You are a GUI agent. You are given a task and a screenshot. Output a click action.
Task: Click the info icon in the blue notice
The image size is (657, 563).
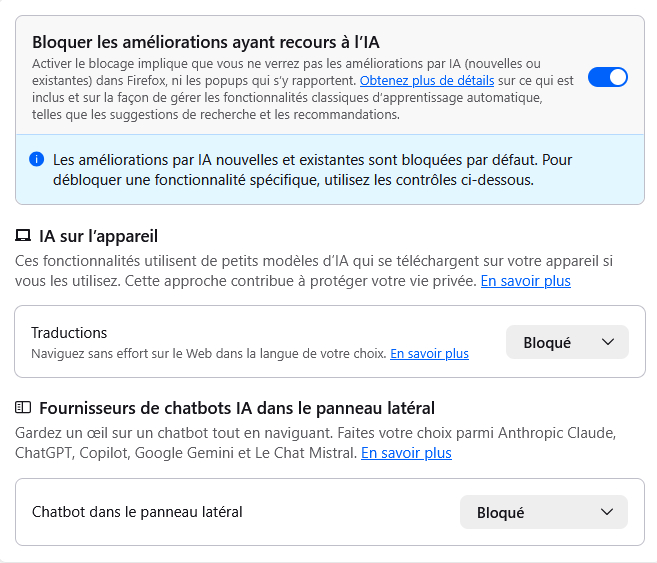pos(37,159)
